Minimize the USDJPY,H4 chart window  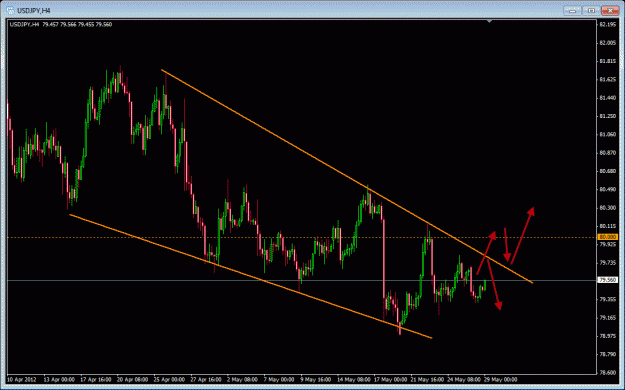tap(572, 10)
